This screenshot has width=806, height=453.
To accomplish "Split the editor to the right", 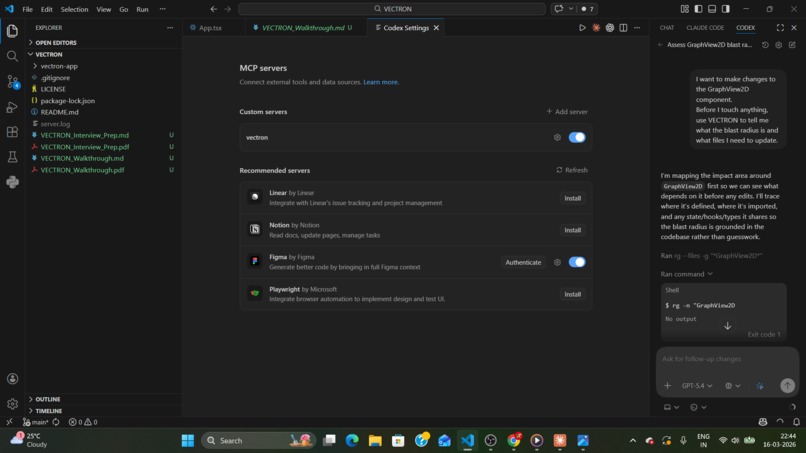I will click(x=623, y=28).
